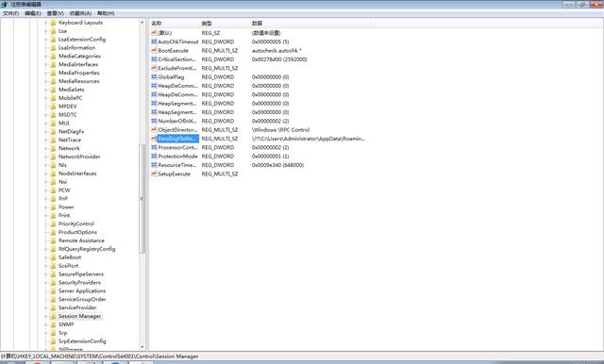
Task: Select the RtlQueryRegistryConfig tree item
Action: tap(87, 249)
